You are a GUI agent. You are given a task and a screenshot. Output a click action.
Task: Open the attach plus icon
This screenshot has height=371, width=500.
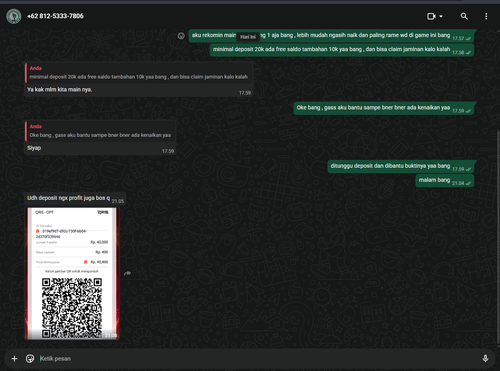point(14,359)
